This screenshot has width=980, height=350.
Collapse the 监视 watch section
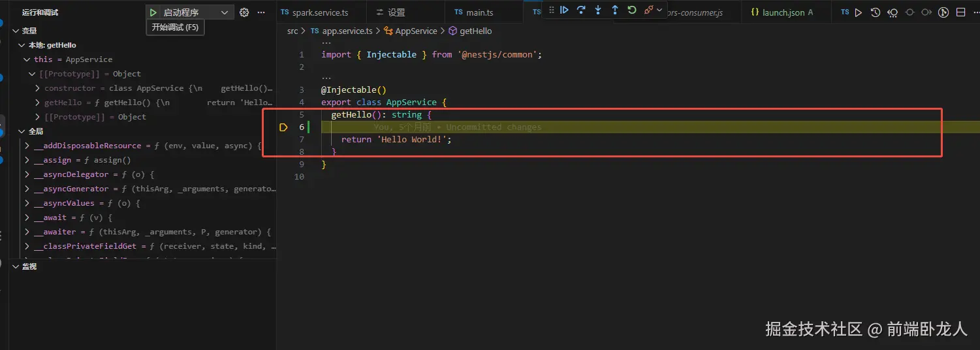coord(16,266)
